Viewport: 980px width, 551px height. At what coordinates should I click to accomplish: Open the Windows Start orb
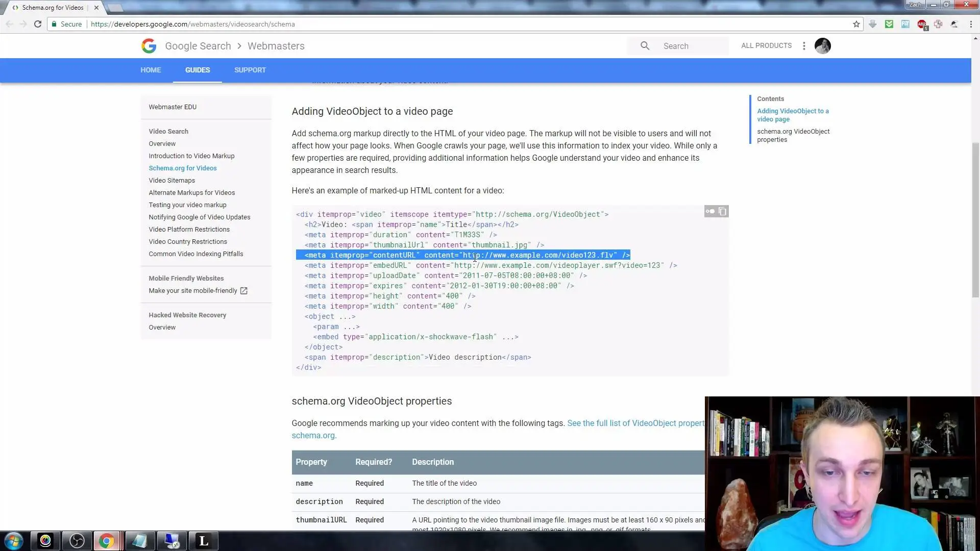14,541
